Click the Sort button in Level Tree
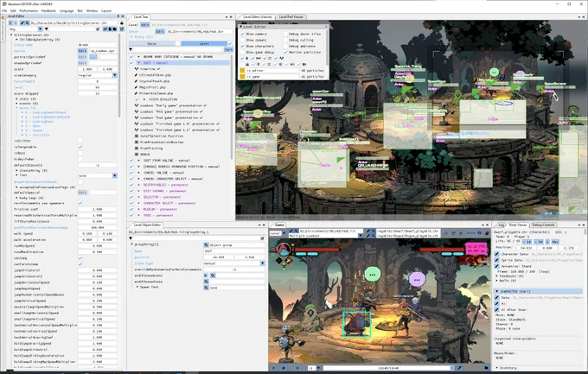This screenshot has height=374, width=588. tap(228, 49)
